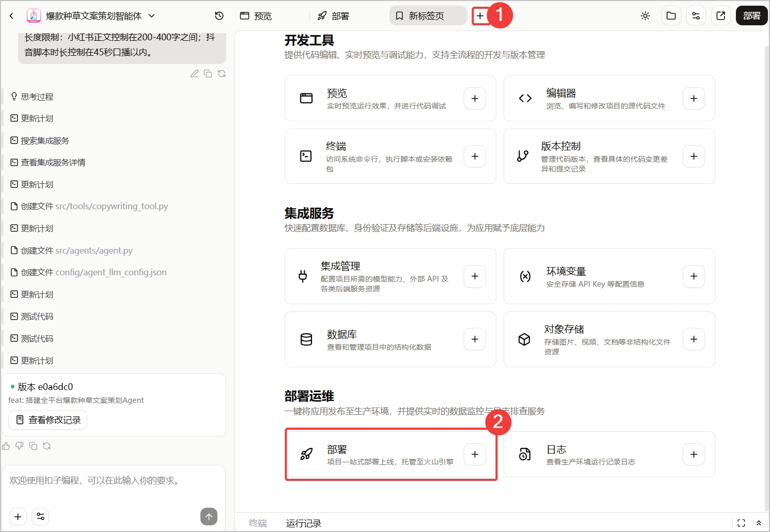The image size is (770, 532).
Task: Expand the bottom panel chevrons
Action: [x=759, y=523]
